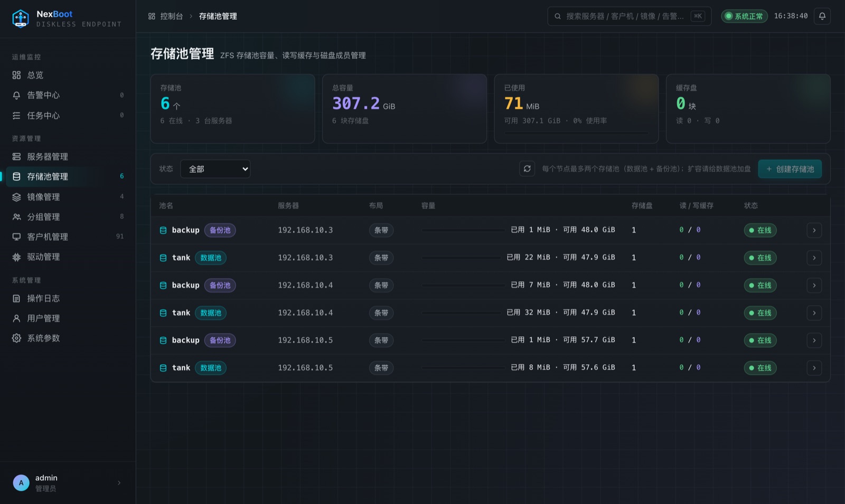Click the search magnifier icon

pos(558,16)
